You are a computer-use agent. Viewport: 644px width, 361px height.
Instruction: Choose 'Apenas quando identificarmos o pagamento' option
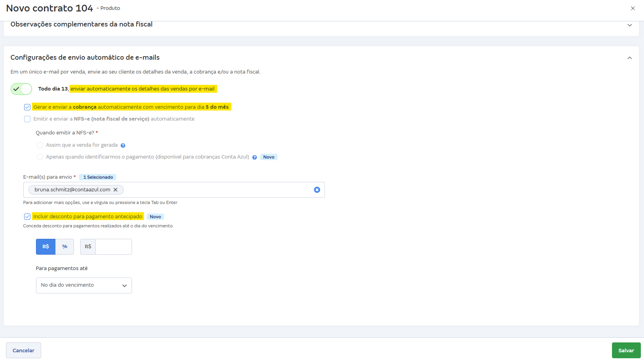click(40, 157)
